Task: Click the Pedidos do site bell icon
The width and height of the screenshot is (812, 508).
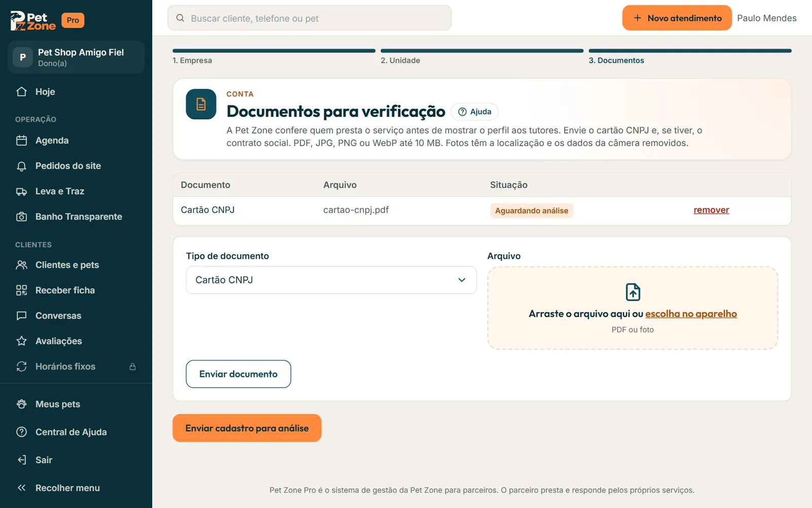Action: 21,166
